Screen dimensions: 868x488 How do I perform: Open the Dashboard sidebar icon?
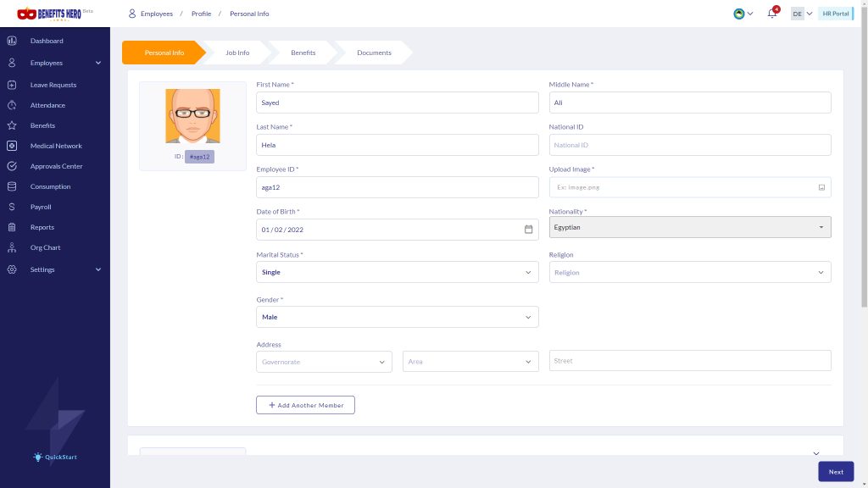(x=12, y=41)
